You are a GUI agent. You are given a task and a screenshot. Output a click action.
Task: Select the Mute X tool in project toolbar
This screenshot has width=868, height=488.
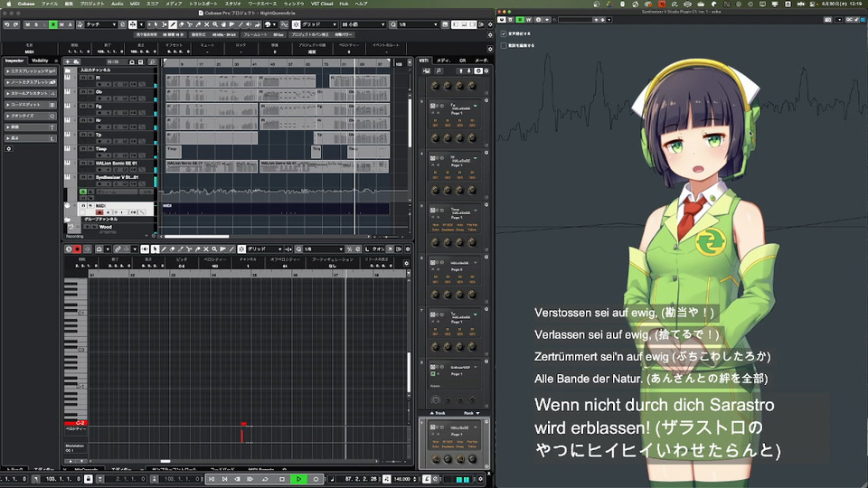(206, 24)
